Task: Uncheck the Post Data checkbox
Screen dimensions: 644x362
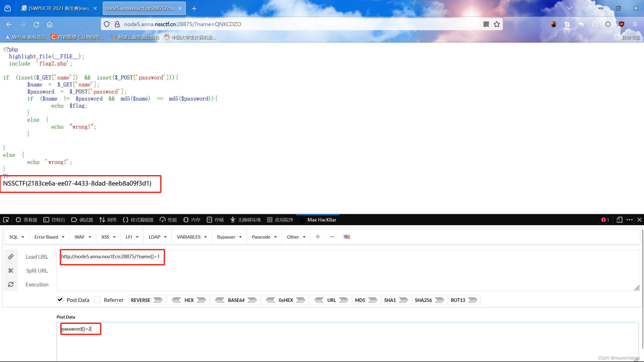Action: click(x=60, y=300)
